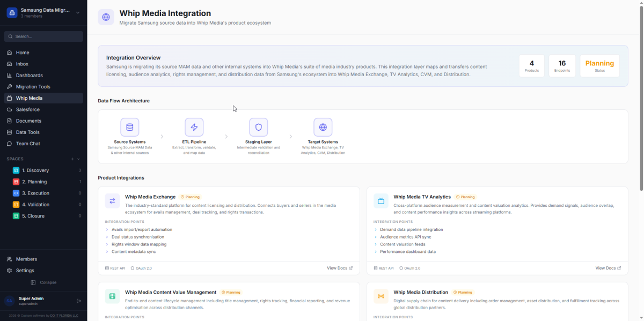Viewport: 644px width, 321px height.
Task: Click the Whip Media Exchange arrows icon
Action: pyautogui.click(x=113, y=201)
